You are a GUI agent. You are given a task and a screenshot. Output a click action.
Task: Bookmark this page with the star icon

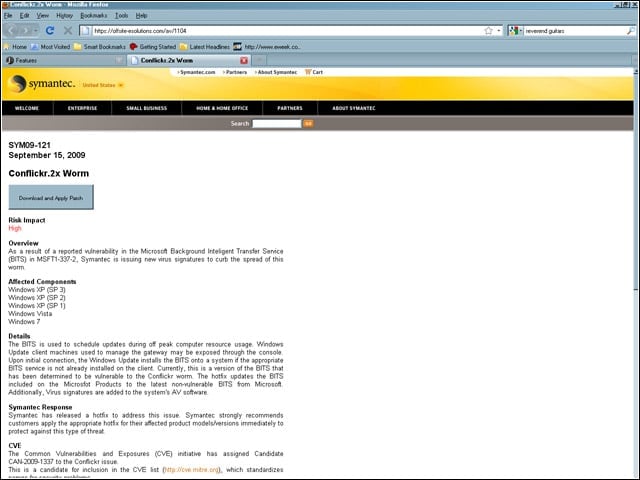click(488, 31)
